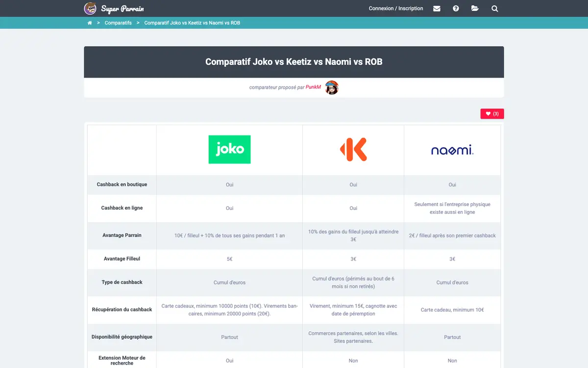Image resolution: width=588 pixels, height=368 pixels.
Task: Open Connexion / Inscription link
Action: pyautogui.click(x=396, y=8)
